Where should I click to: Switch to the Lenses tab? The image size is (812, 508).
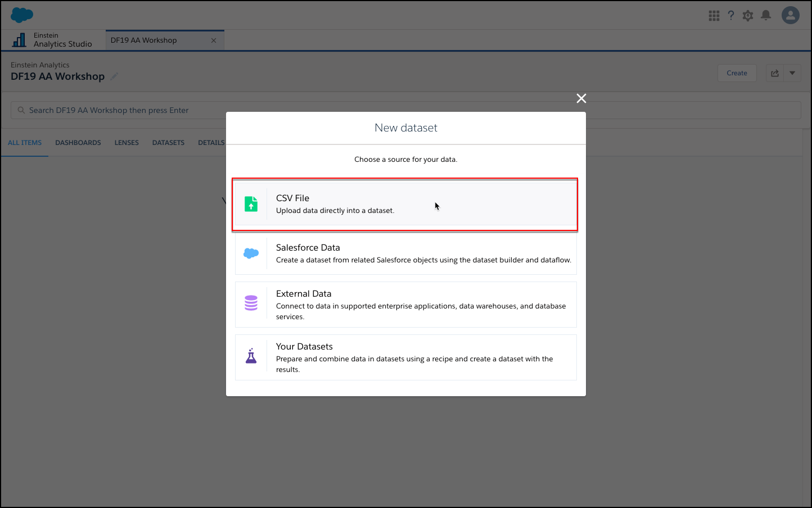127,143
